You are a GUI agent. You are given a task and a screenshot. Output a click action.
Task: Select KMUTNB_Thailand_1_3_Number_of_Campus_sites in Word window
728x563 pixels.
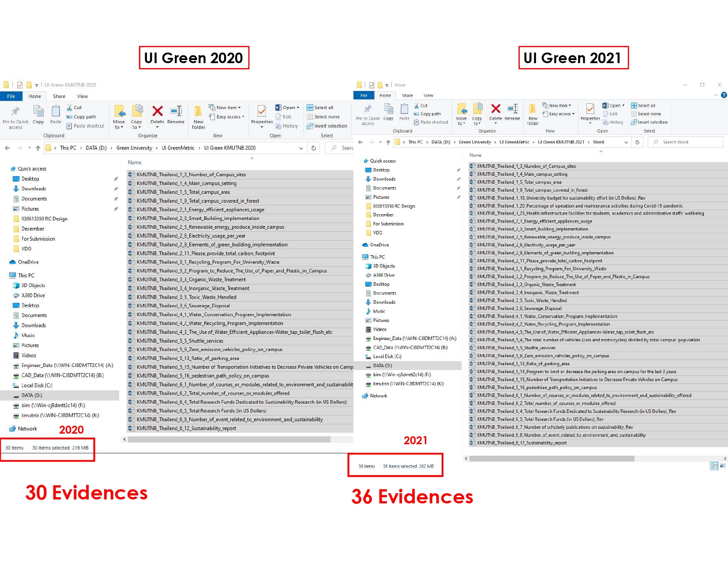(598, 166)
